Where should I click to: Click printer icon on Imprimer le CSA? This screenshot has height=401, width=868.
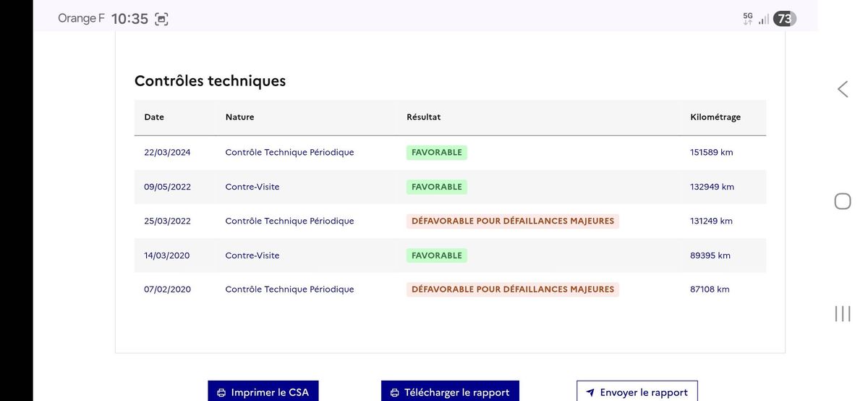[221, 393]
